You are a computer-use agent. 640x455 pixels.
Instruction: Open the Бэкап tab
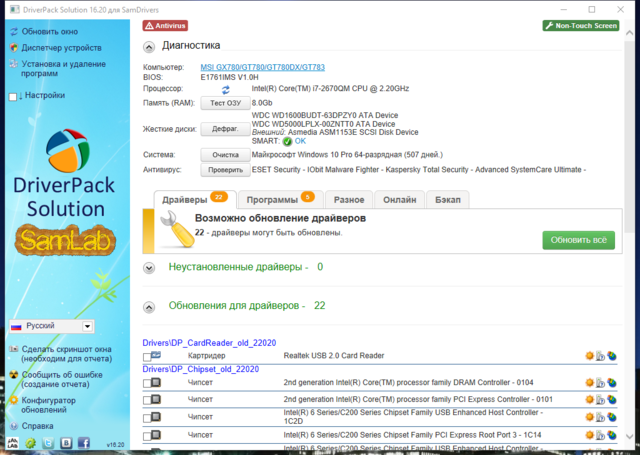448,199
